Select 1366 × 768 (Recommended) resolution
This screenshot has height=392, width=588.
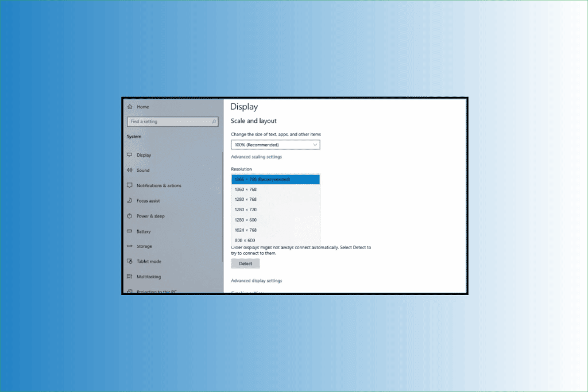[275, 180]
